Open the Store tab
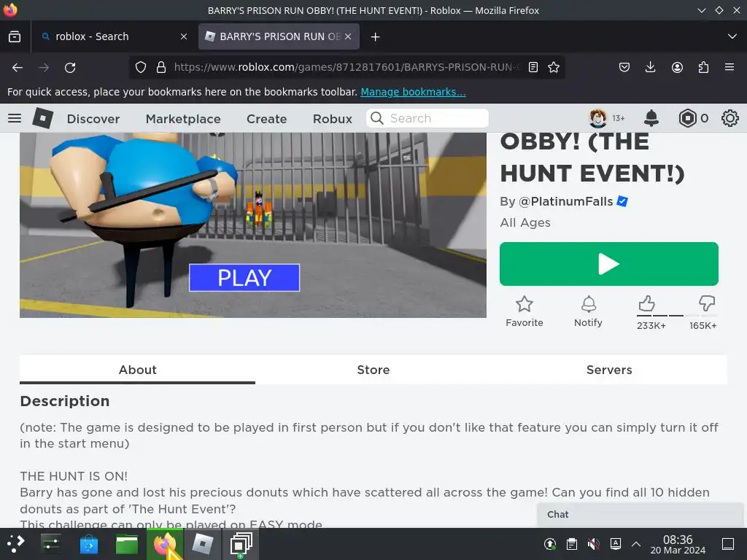 click(373, 370)
